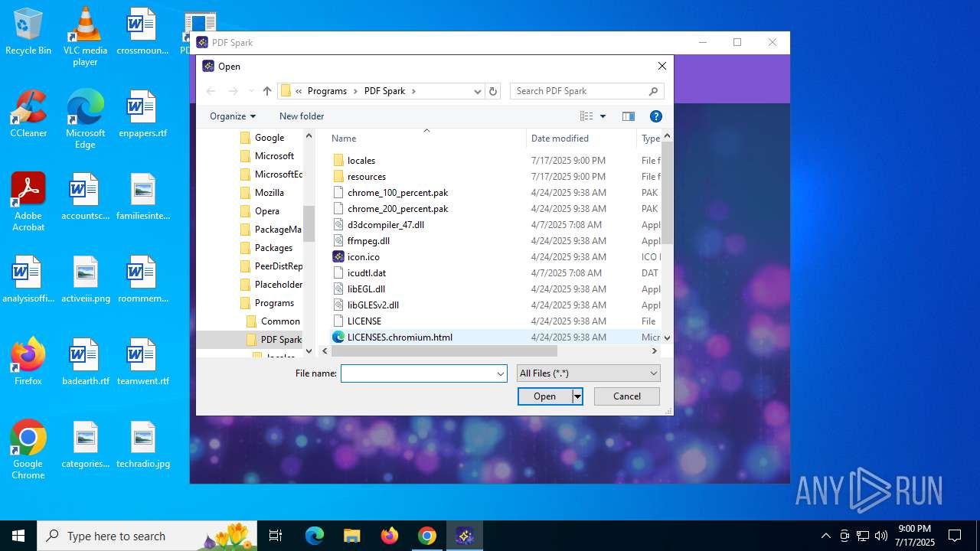Open CCleaner desktop shortcut
Viewport: 980px width, 551px height.
coord(28,114)
